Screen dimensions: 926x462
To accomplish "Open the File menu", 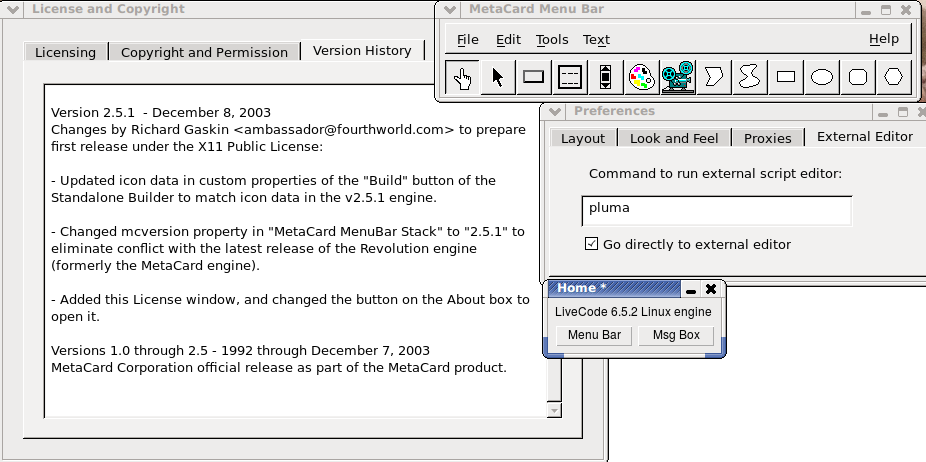I will coord(468,40).
